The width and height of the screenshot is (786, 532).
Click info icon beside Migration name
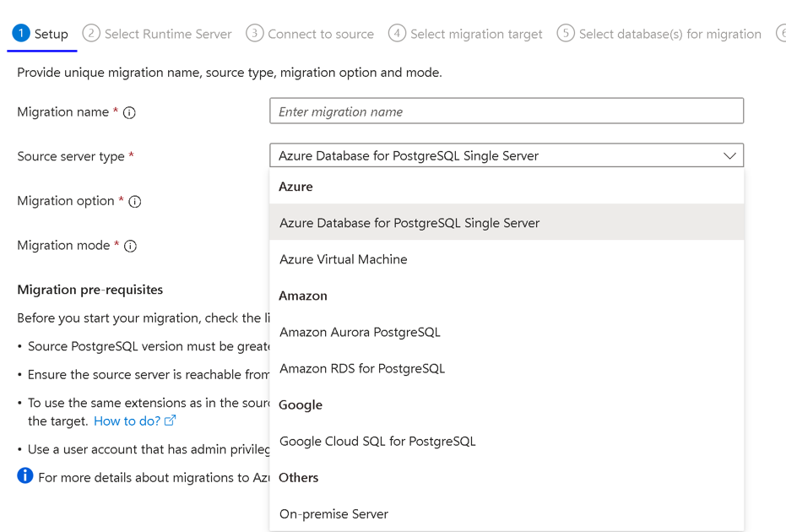[x=129, y=112]
